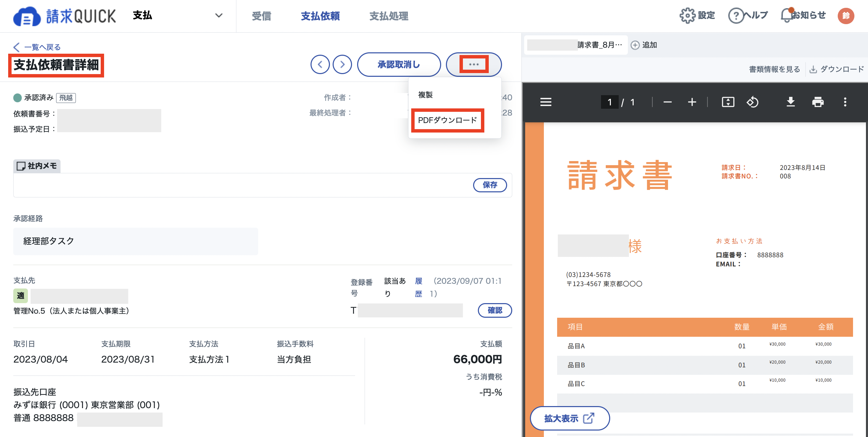The height and width of the screenshot is (437, 868).
Task: Click the 飛越 status tag
Action: [x=66, y=98]
